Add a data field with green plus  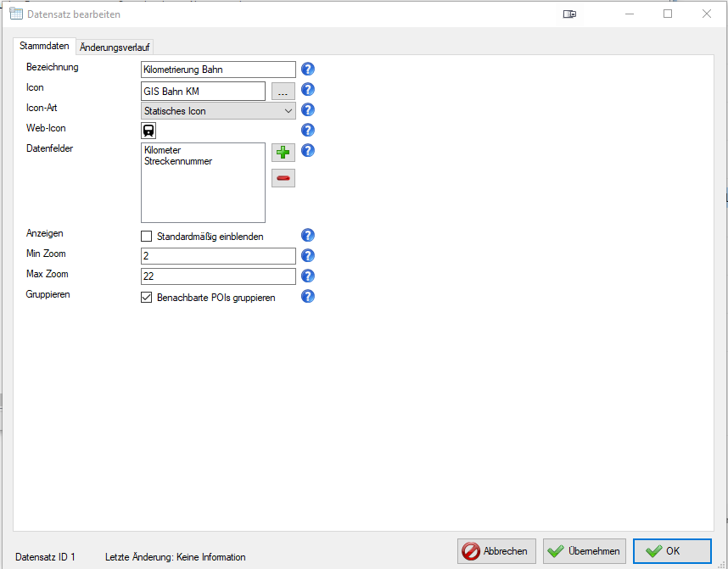tap(283, 153)
